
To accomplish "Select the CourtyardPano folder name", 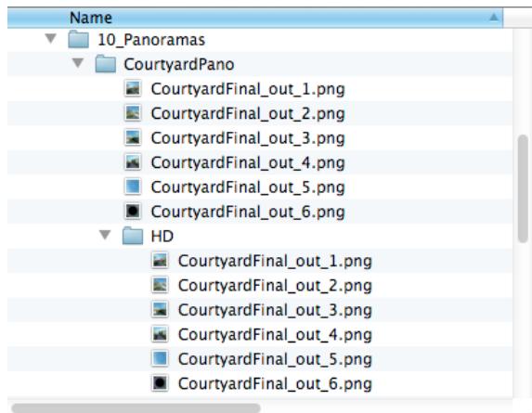I will pyautogui.click(x=179, y=65).
